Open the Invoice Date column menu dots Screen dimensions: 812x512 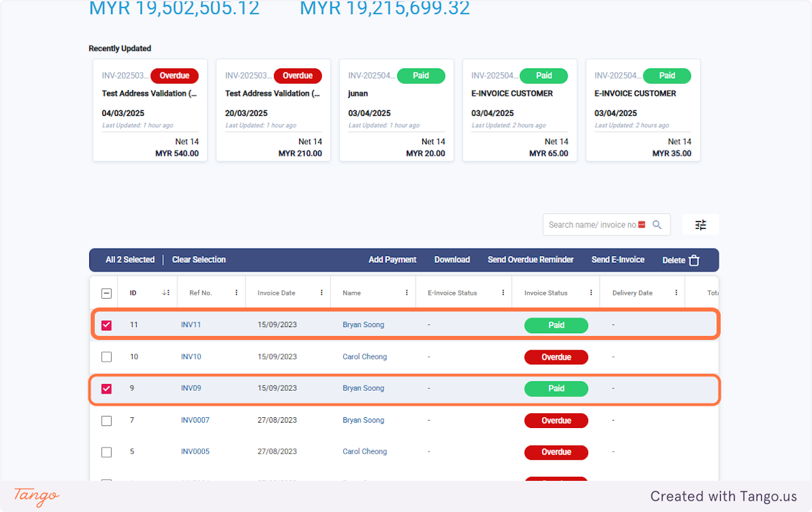coord(321,293)
